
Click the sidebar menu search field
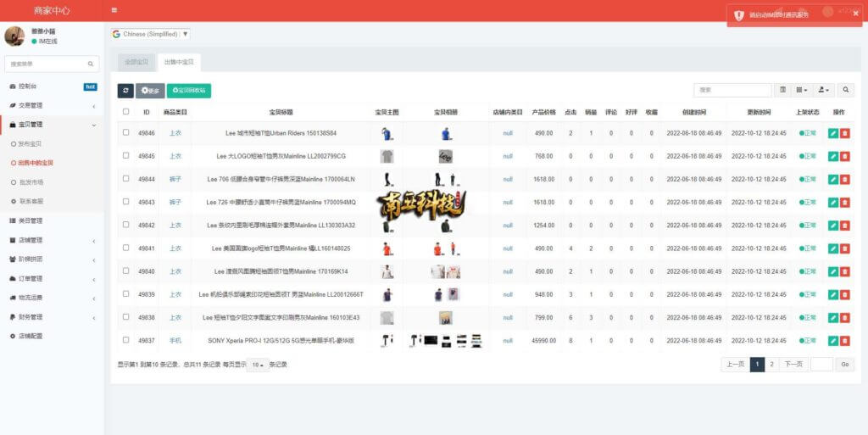pyautogui.click(x=47, y=64)
